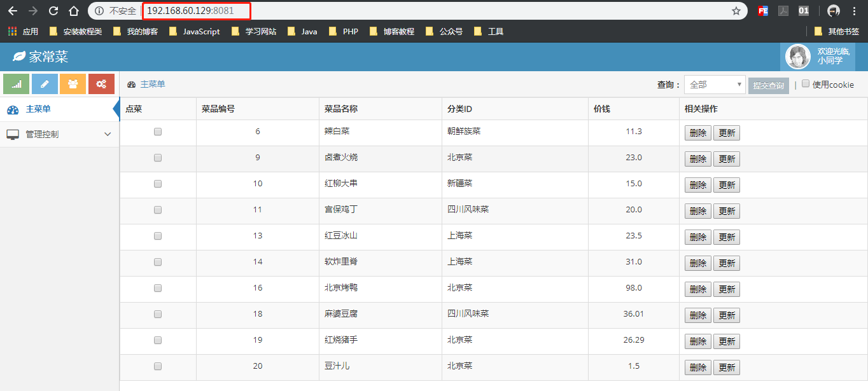Open the red FE extension icon

click(x=764, y=11)
